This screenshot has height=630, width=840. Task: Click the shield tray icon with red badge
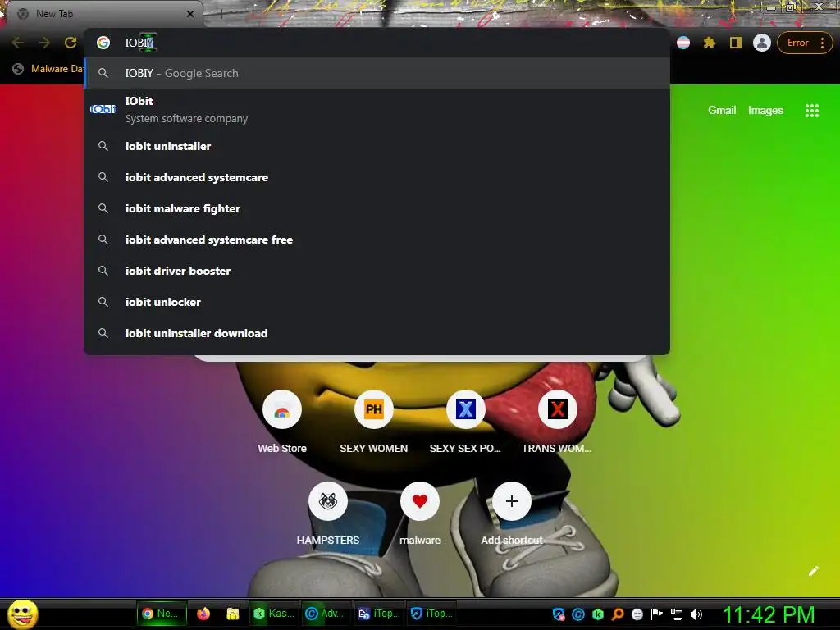point(559,614)
